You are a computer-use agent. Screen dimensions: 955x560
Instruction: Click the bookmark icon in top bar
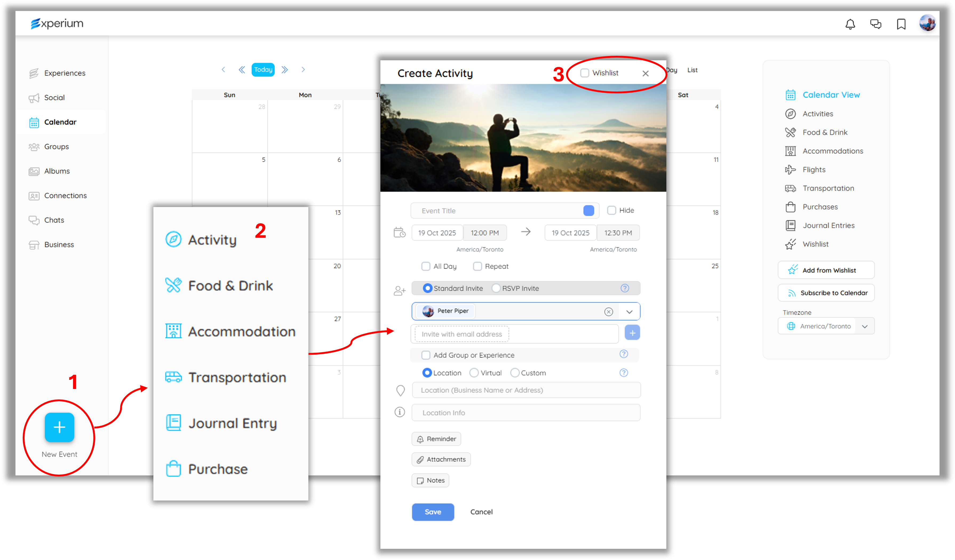901,24
